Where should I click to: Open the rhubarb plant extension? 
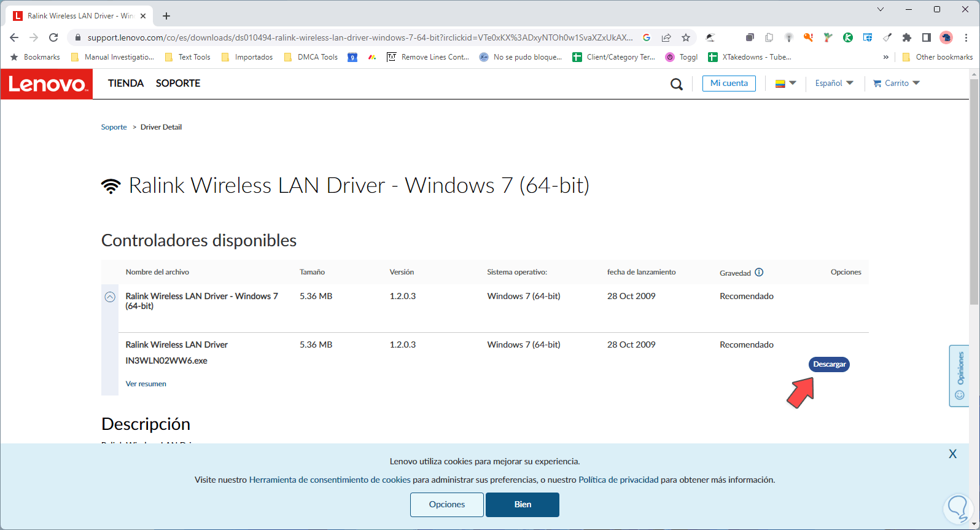point(828,37)
